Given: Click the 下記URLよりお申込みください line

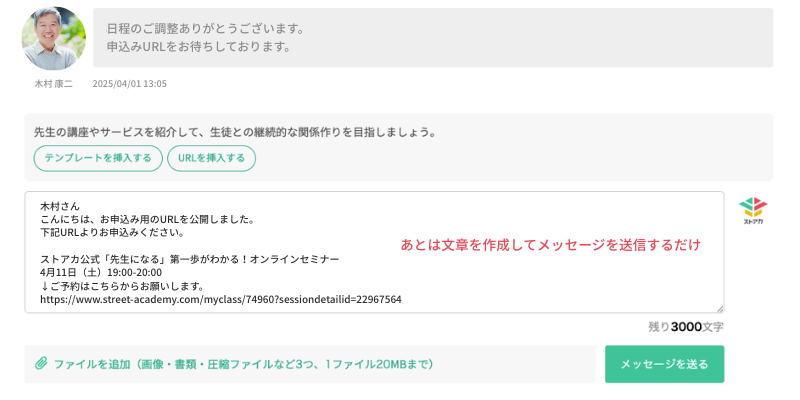Looking at the screenshot, I should tap(111, 233).
